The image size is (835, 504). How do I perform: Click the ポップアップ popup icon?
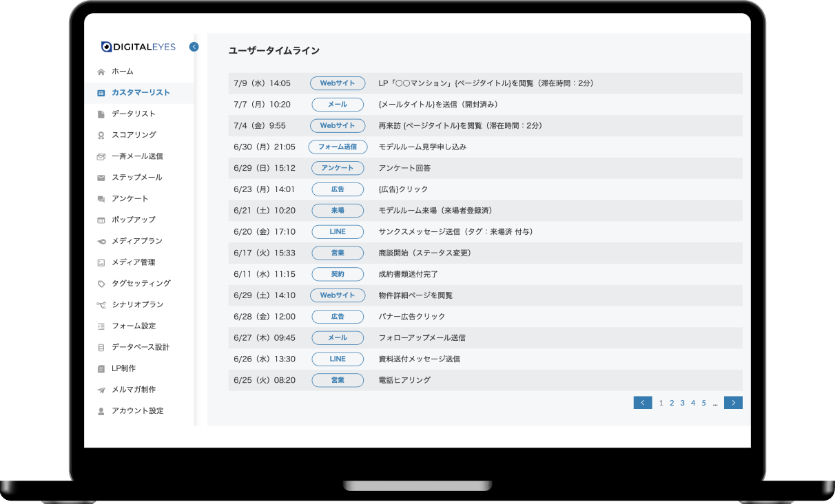[x=101, y=220]
